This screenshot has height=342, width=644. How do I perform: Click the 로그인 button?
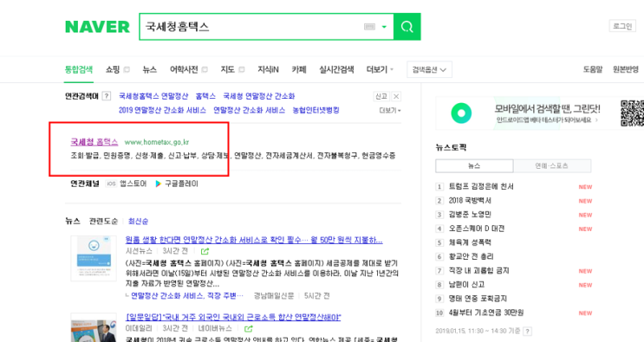(622, 26)
